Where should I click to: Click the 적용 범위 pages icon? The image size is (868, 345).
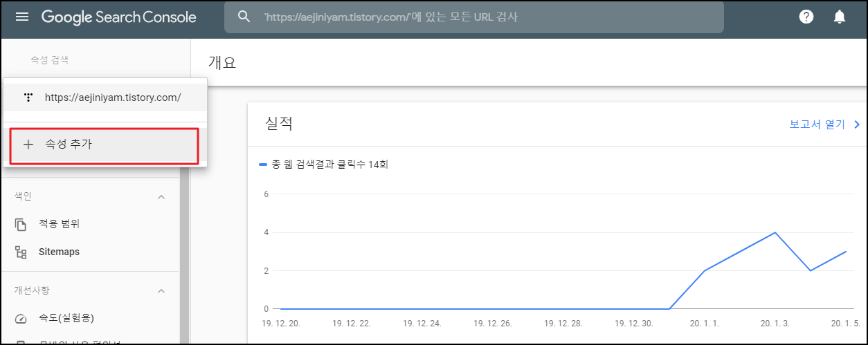coord(21,225)
